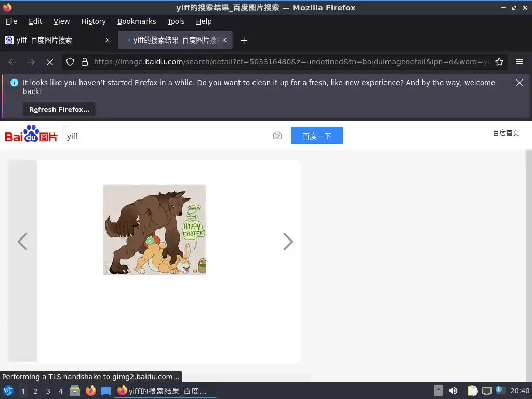
Task: Close the active search results tab
Action: click(x=224, y=40)
